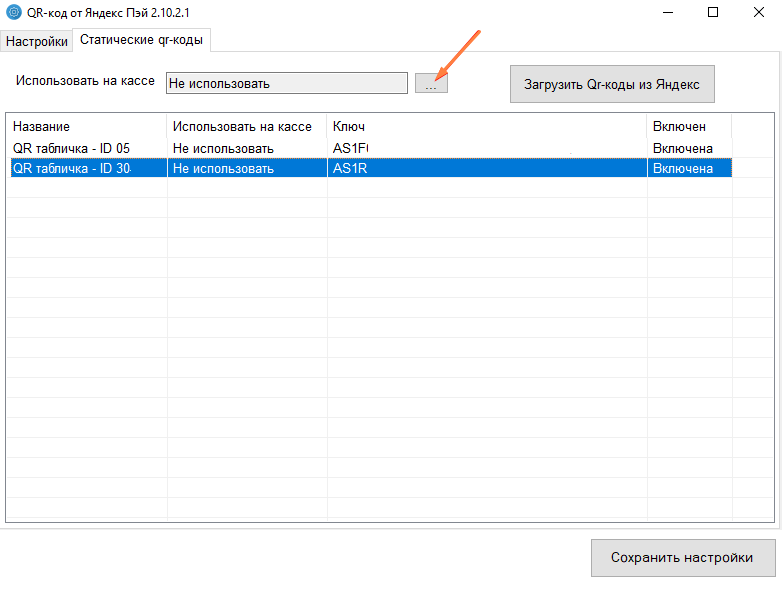Open the Настройки tab
This screenshot has height=589, width=782.
pos(37,41)
